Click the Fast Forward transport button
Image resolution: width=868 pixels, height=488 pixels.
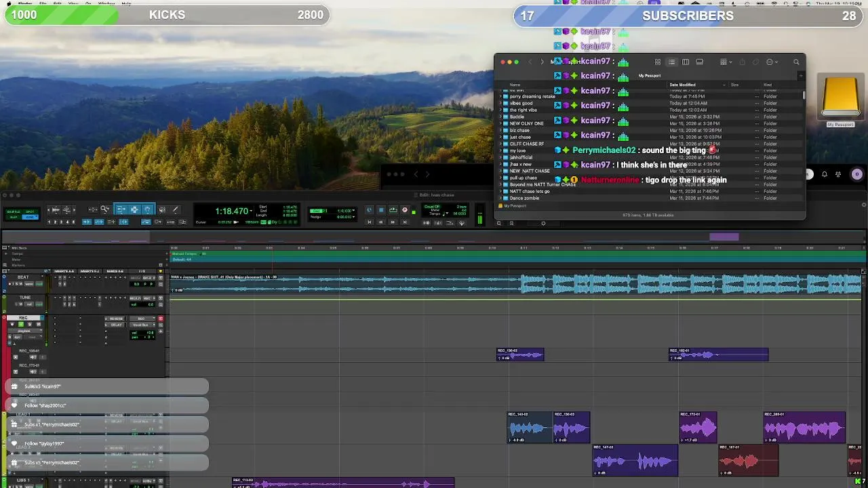tap(393, 222)
